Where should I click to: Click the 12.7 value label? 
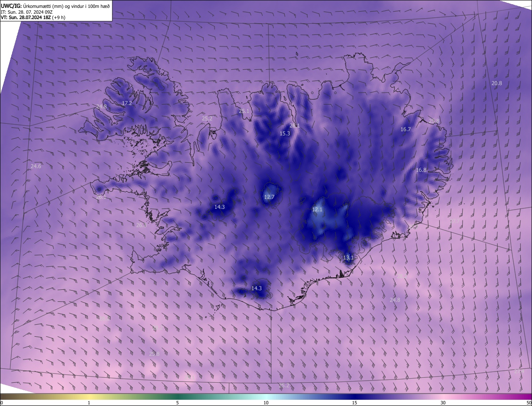269,197
